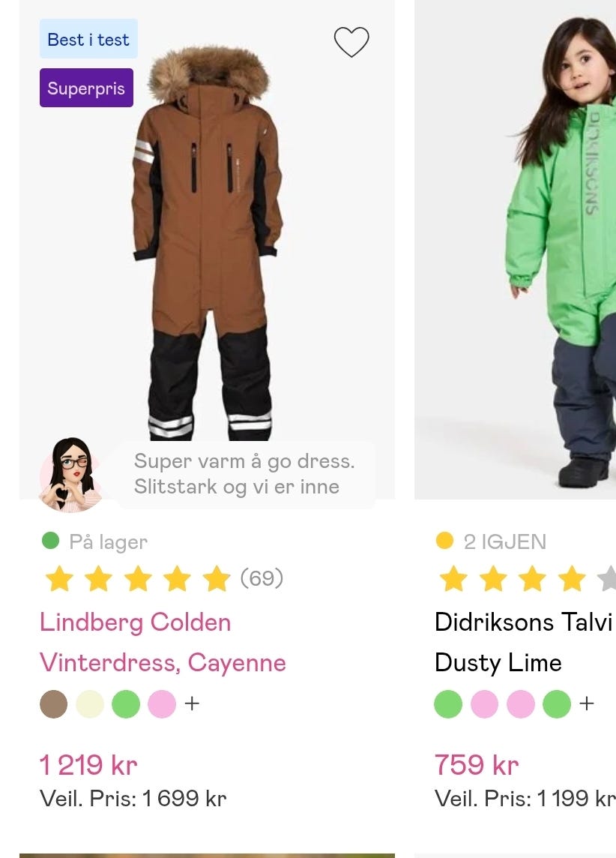
Task: Select the brown color swatch for Lindberg
Action: (x=53, y=703)
